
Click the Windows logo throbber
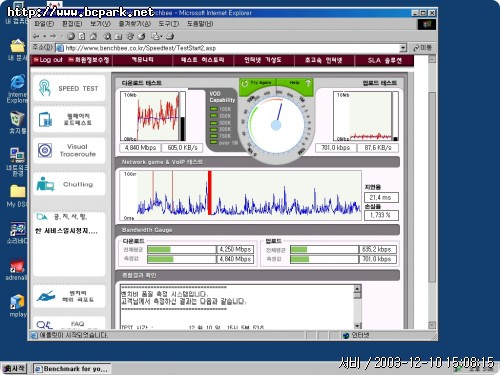[427, 24]
